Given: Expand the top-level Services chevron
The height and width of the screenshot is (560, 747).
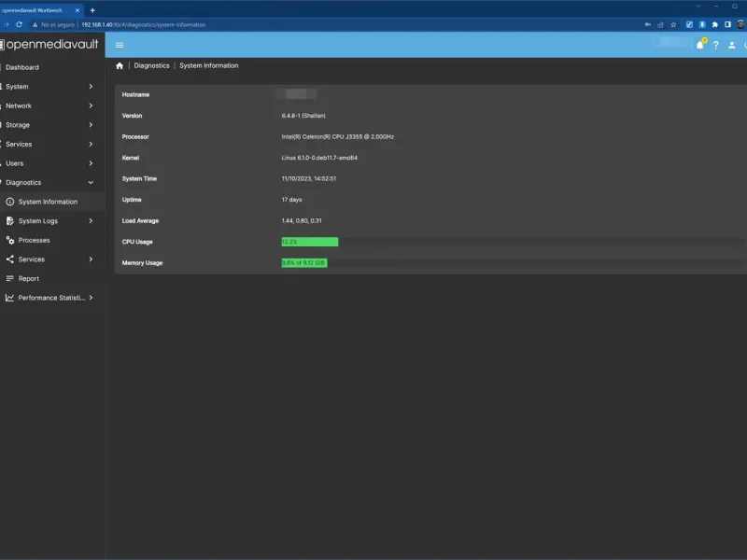Looking at the screenshot, I should coord(91,145).
